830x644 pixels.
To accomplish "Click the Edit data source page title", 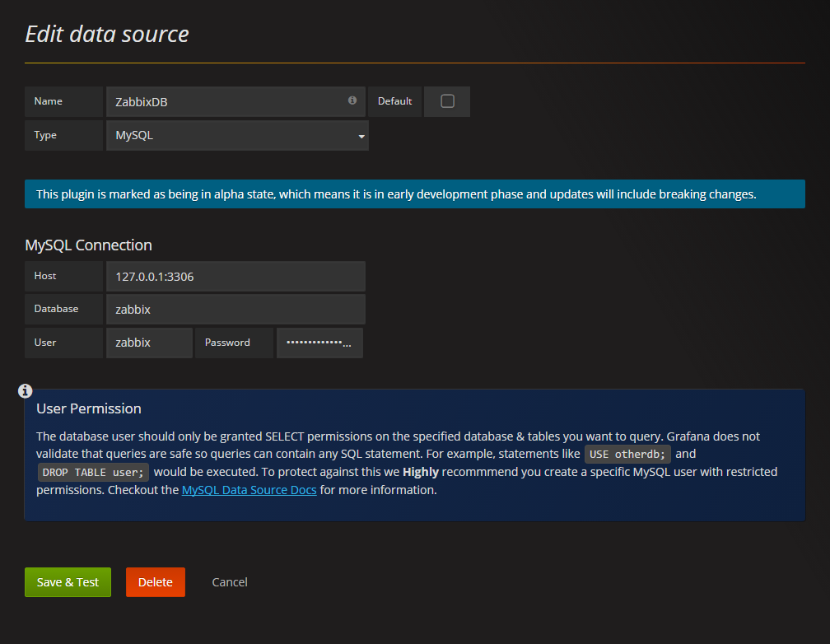I will (106, 34).
